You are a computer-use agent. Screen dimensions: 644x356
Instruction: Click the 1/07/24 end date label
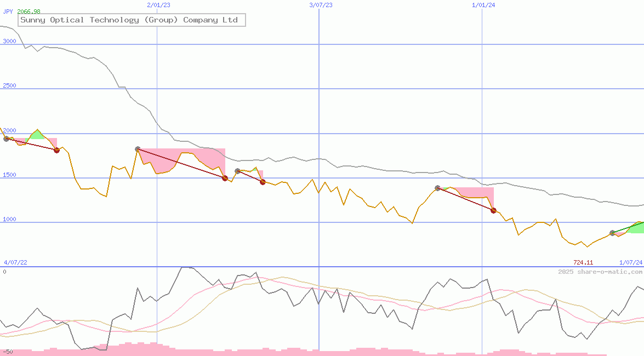click(631, 262)
